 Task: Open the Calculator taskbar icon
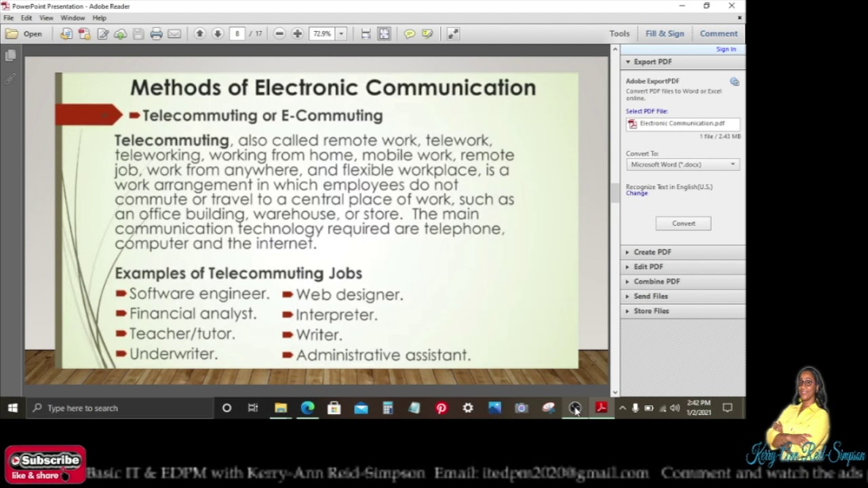(388, 408)
